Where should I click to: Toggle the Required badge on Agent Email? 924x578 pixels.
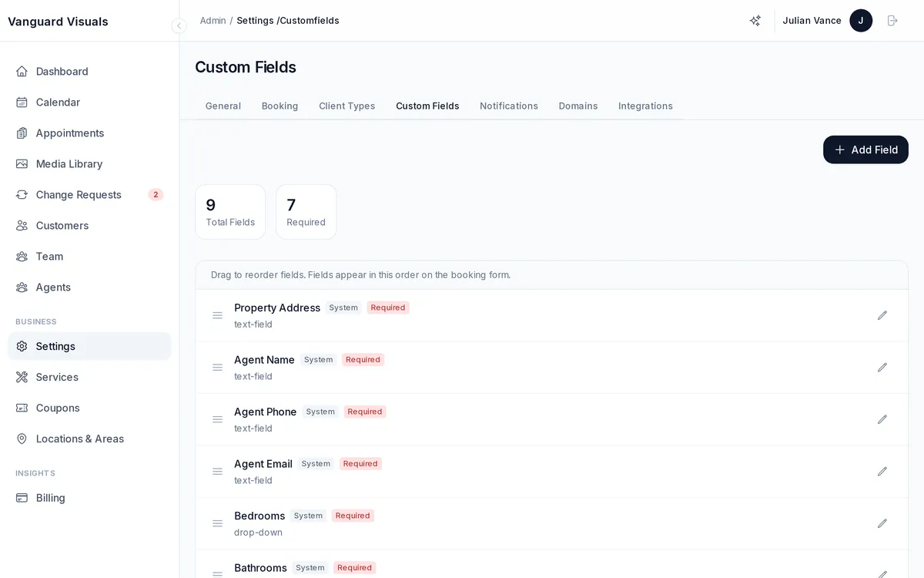coord(360,463)
